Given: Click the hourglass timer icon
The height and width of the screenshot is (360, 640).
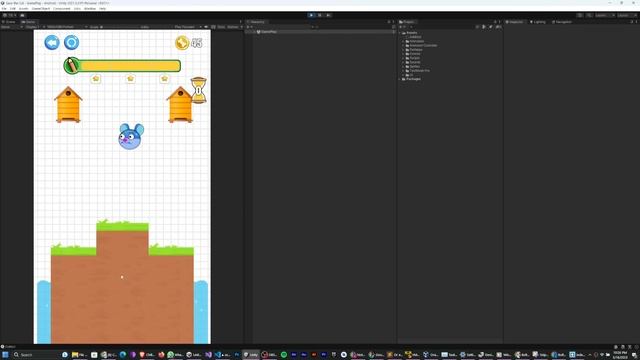Looking at the screenshot, I should pos(198,90).
